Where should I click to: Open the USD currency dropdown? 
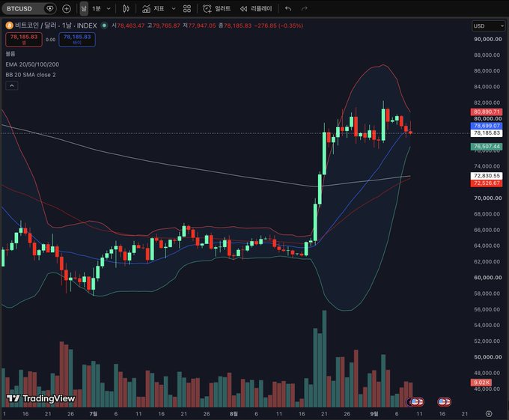pos(488,26)
